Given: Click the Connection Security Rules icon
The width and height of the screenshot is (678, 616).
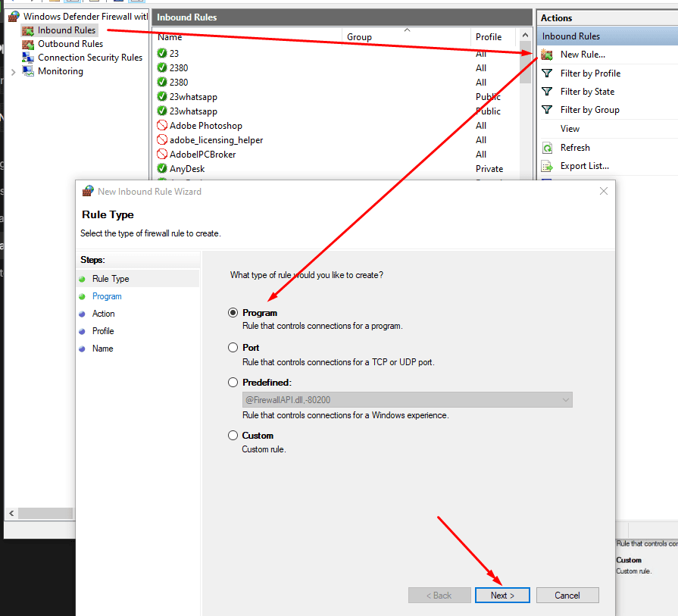Looking at the screenshot, I should [28, 58].
